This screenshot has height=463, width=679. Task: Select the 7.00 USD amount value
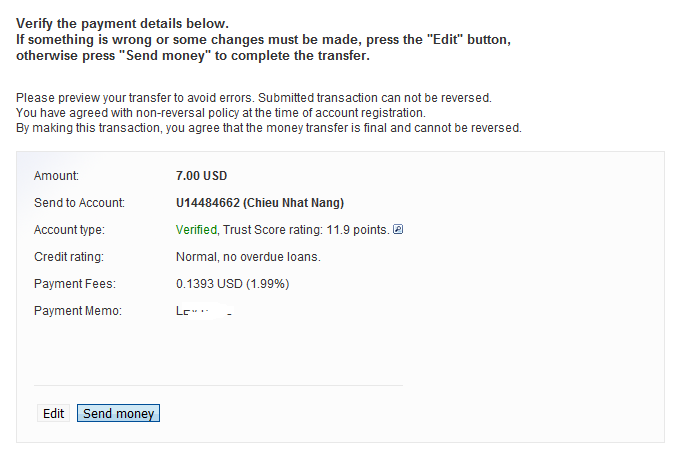(x=201, y=176)
